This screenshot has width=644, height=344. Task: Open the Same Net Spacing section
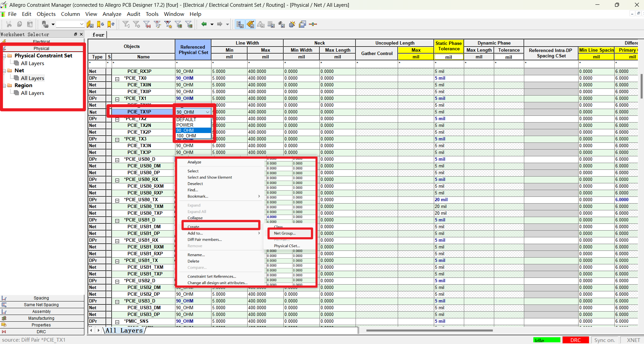(42, 305)
